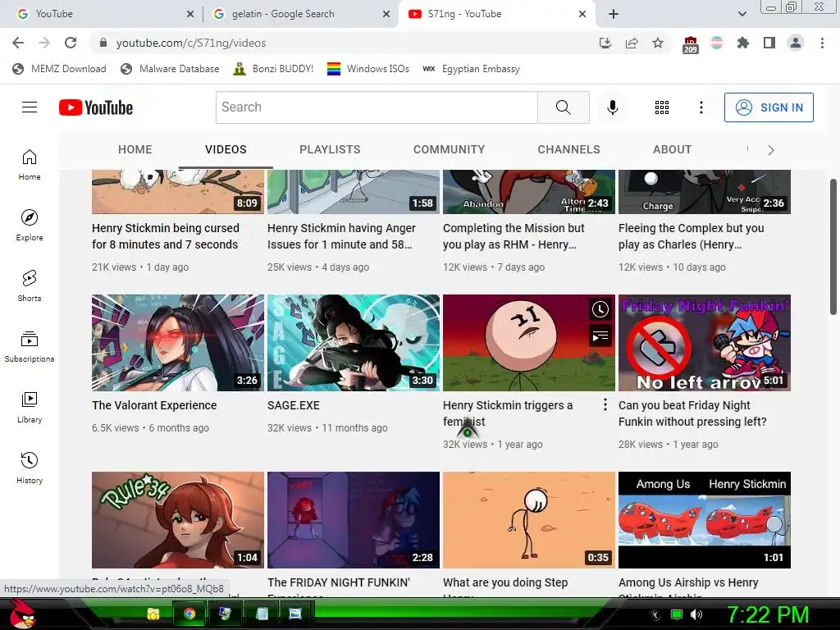Go to Home in the sidebar
This screenshot has width=840, height=630.
click(30, 165)
